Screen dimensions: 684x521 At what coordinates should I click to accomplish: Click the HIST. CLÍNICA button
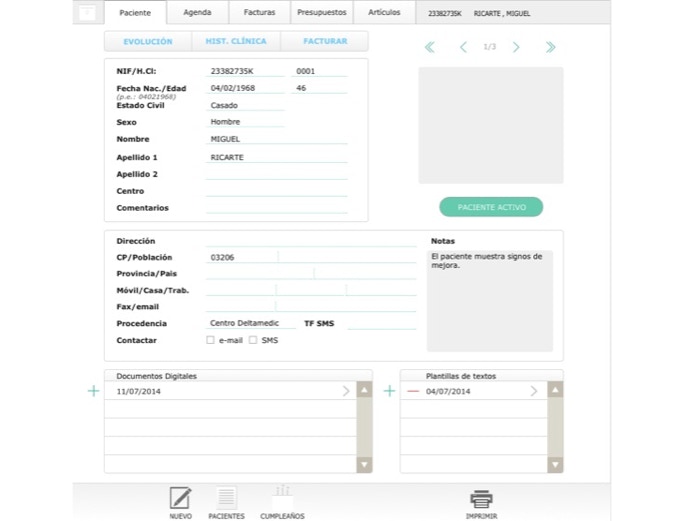(x=236, y=41)
